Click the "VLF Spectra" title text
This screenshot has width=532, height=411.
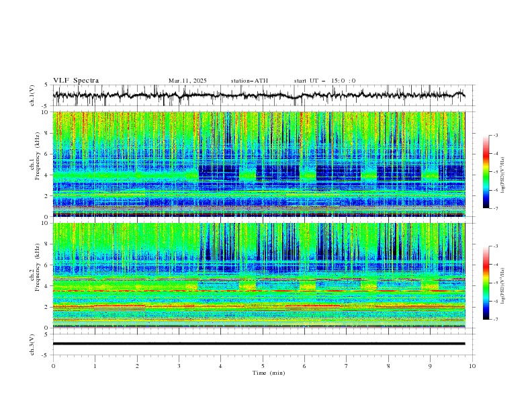[76, 81]
